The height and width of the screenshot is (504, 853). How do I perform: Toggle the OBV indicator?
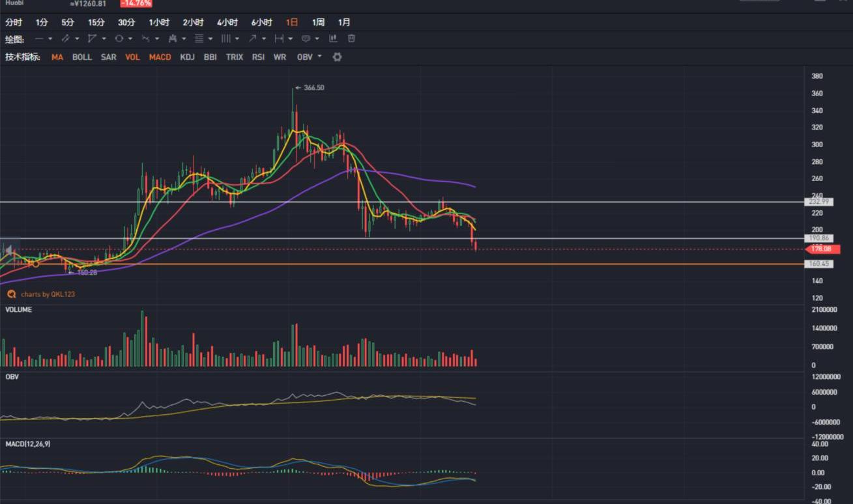tap(304, 57)
